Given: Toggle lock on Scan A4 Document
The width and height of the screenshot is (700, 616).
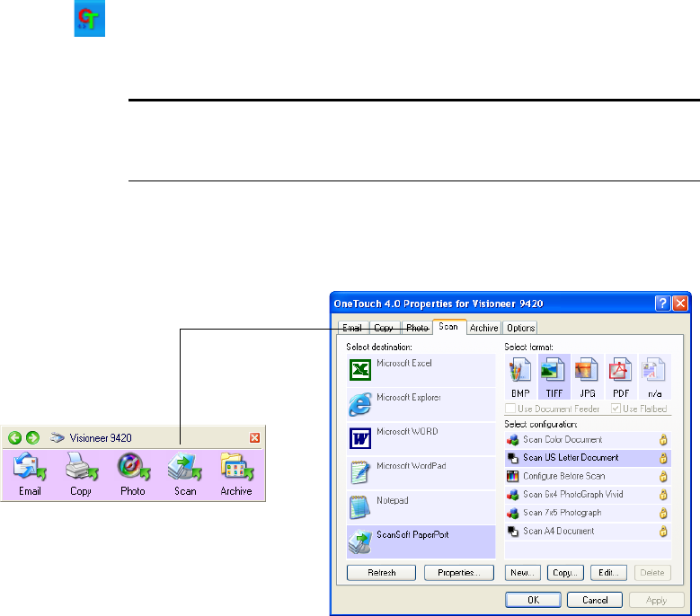Looking at the screenshot, I should point(663,532).
